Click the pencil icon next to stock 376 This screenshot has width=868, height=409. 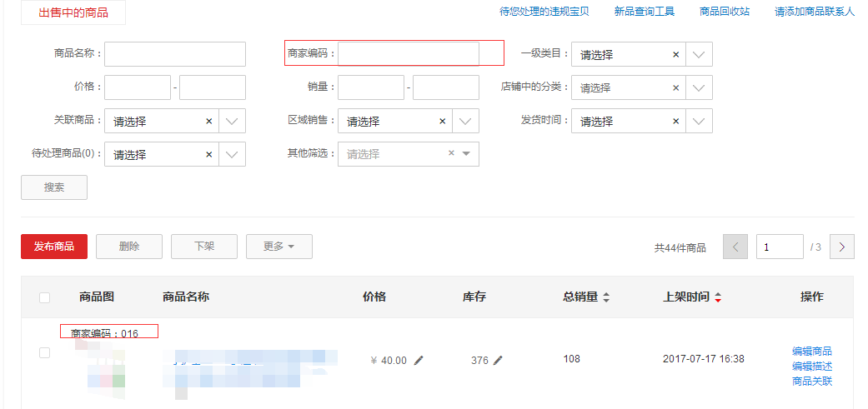pos(498,360)
